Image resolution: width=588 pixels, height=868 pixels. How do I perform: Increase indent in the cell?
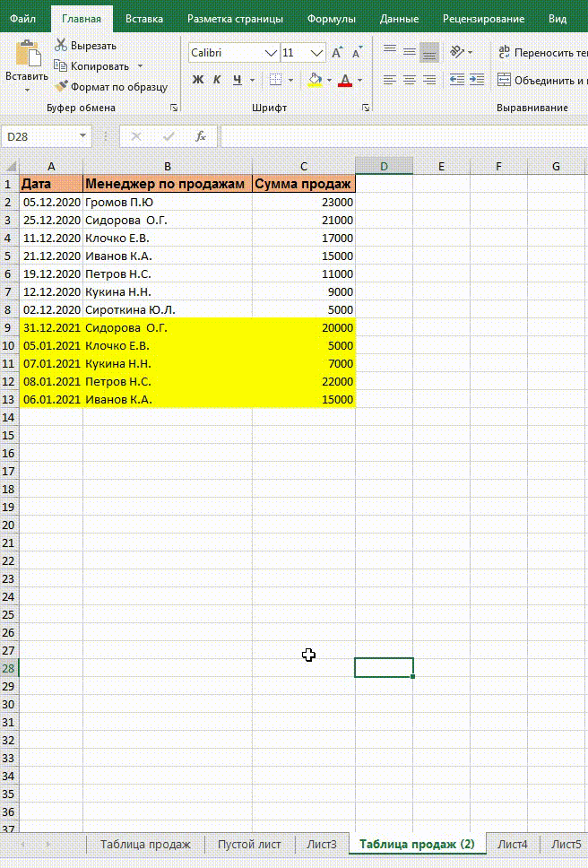[x=477, y=80]
